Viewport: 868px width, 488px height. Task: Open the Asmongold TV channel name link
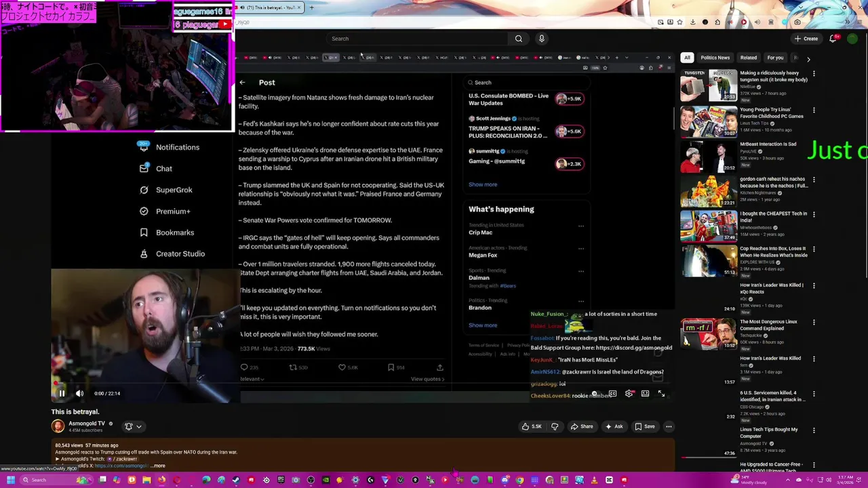(x=87, y=423)
